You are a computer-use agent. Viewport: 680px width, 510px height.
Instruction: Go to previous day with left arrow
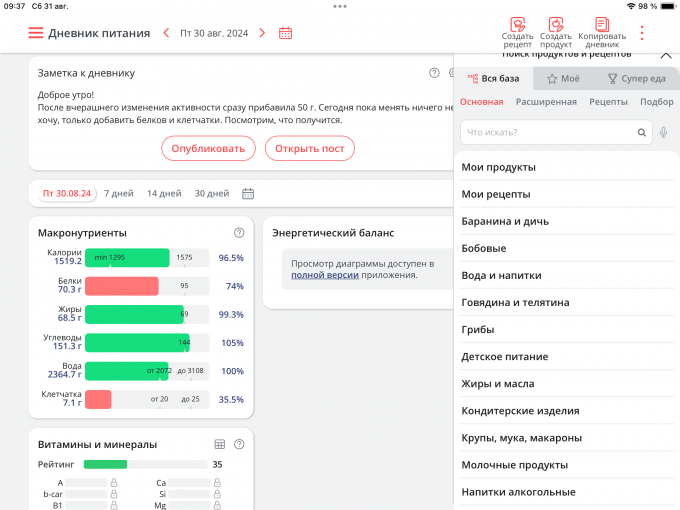click(x=167, y=33)
